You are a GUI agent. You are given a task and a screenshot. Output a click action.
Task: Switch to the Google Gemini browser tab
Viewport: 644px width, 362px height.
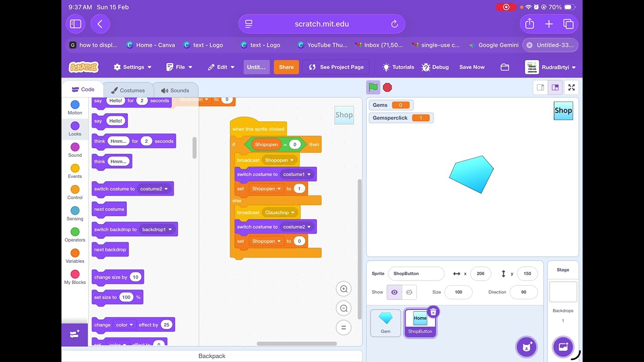point(493,45)
